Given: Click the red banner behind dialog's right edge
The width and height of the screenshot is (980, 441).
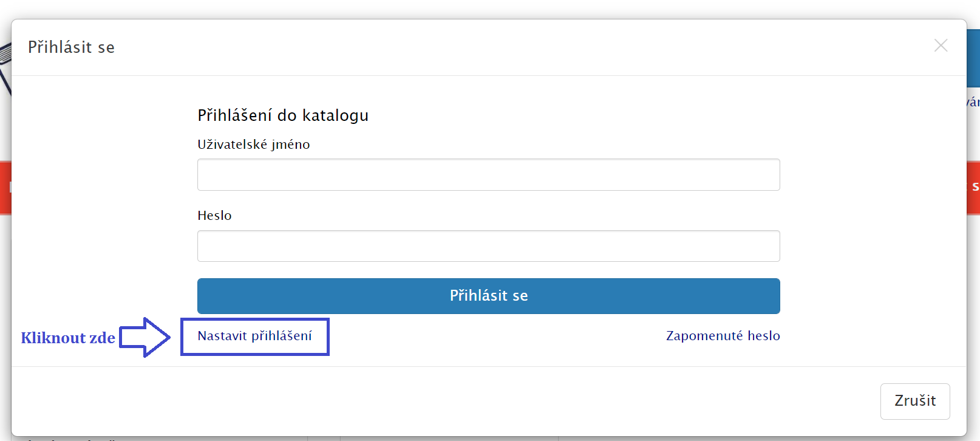Looking at the screenshot, I should 973,188.
